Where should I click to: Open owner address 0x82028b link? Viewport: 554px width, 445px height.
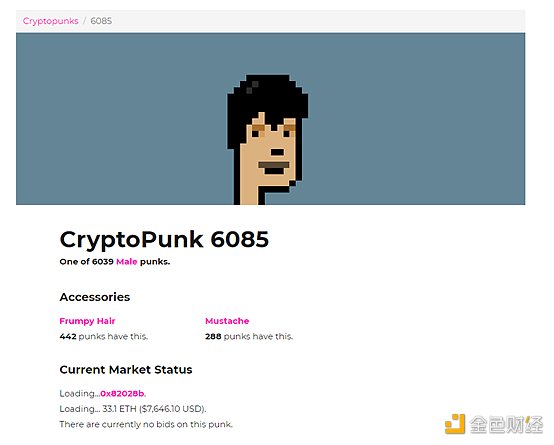pos(122,393)
